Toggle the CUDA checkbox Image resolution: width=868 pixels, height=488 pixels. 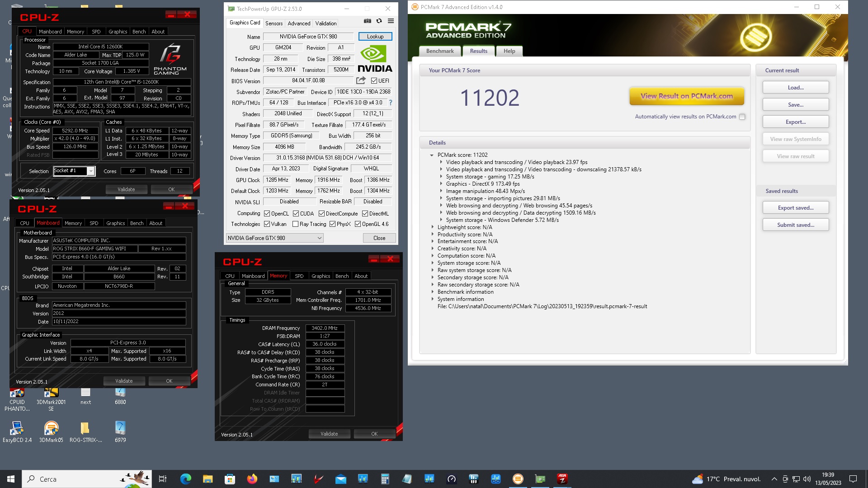click(296, 214)
